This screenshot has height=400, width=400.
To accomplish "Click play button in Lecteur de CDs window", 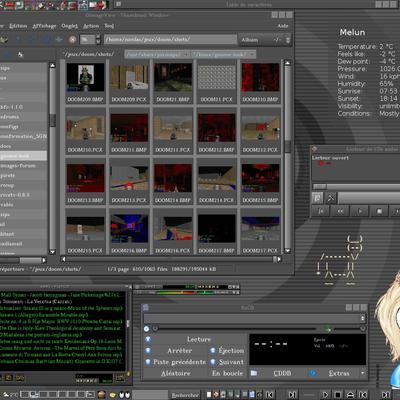I will point(360,211).
